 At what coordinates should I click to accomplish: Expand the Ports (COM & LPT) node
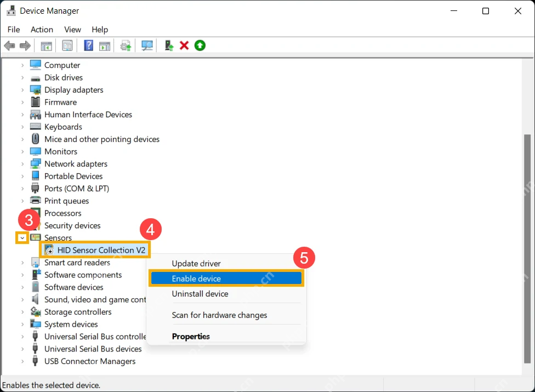(x=22, y=188)
